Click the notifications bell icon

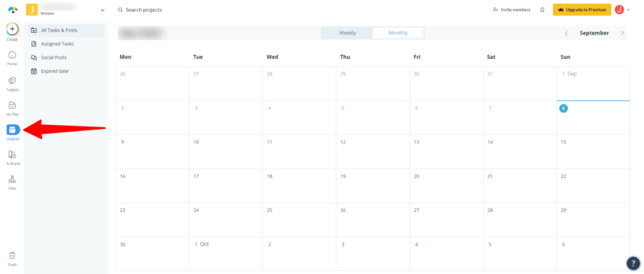[x=542, y=10]
